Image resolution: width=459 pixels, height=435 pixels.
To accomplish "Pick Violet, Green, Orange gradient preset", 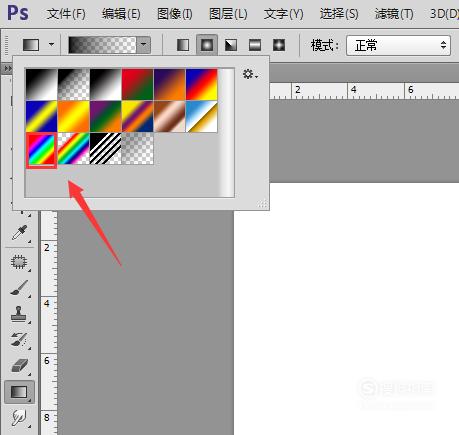I will [x=105, y=117].
